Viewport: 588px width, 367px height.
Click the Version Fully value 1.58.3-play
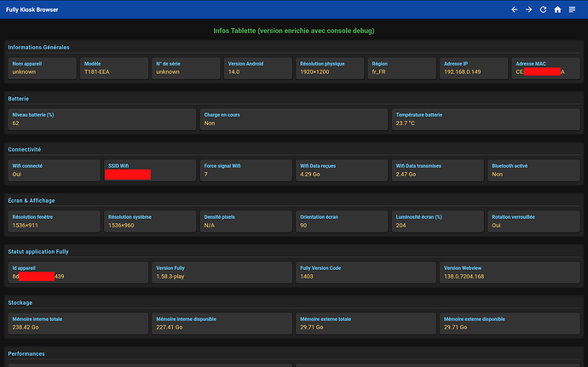click(170, 276)
